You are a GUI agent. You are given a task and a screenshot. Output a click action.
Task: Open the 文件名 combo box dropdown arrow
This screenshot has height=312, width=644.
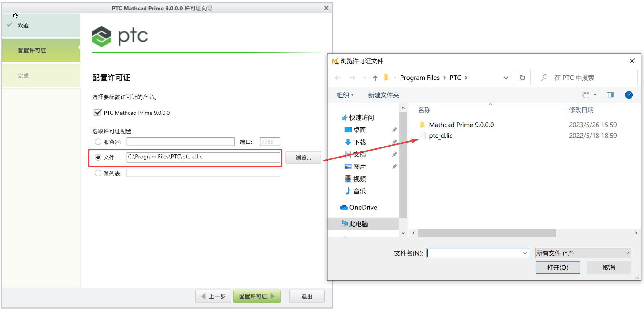coord(525,253)
